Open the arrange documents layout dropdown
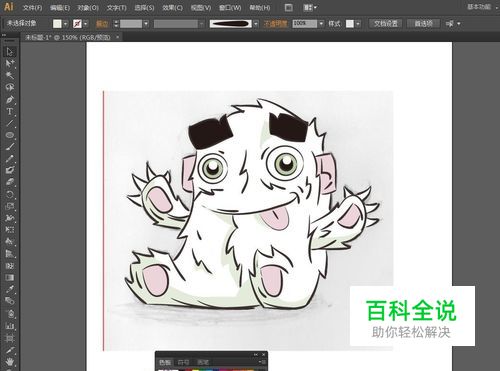 tap(310, 7)
